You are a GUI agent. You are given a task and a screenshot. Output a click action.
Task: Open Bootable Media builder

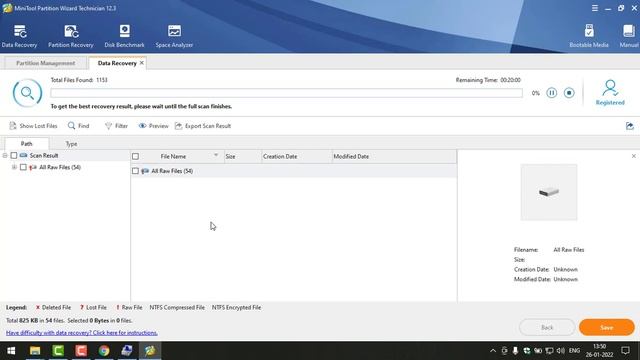point(589,36)
